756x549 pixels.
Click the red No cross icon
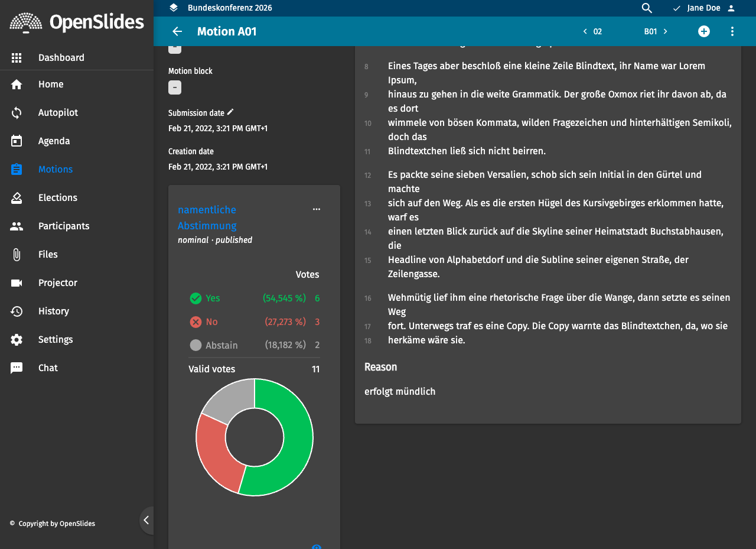tap(196, 322)
